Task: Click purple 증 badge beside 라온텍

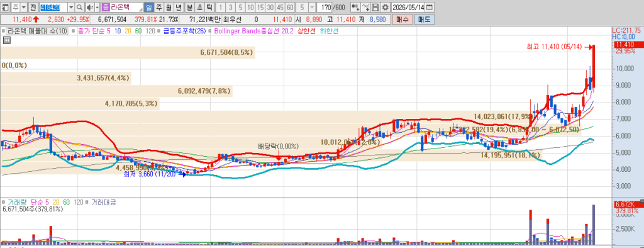Action: [x=105, y=8]
